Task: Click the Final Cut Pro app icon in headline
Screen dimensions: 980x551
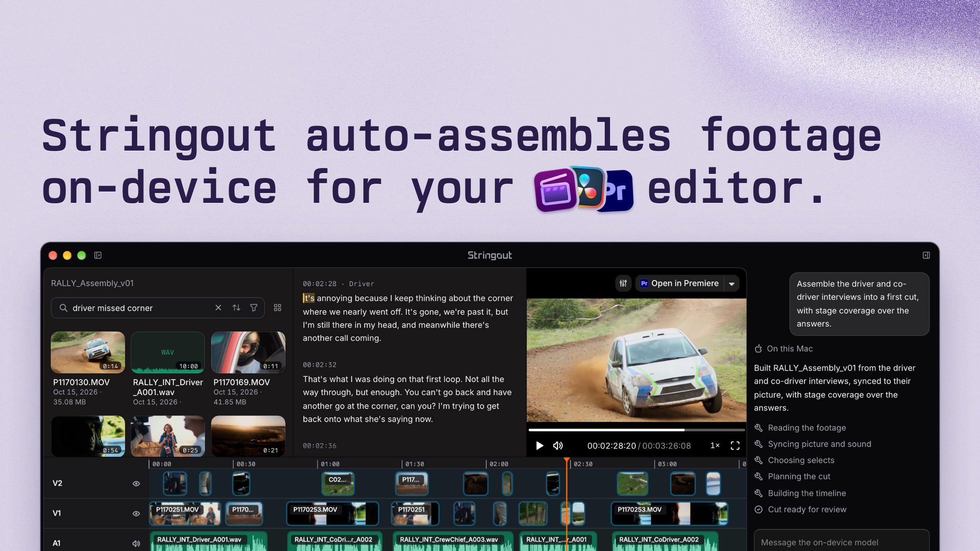Action: pyautogui.click(x=555, y=190)
